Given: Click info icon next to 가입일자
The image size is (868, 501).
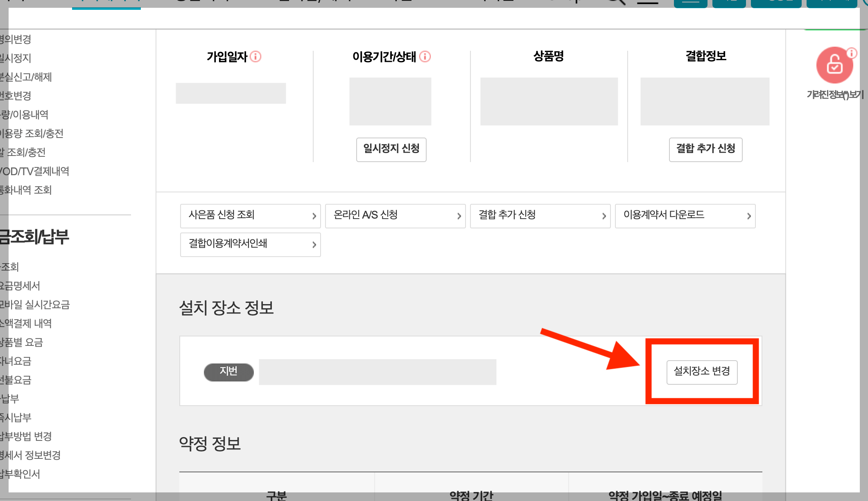Looking at the screenshot, I should pos(255,56).
